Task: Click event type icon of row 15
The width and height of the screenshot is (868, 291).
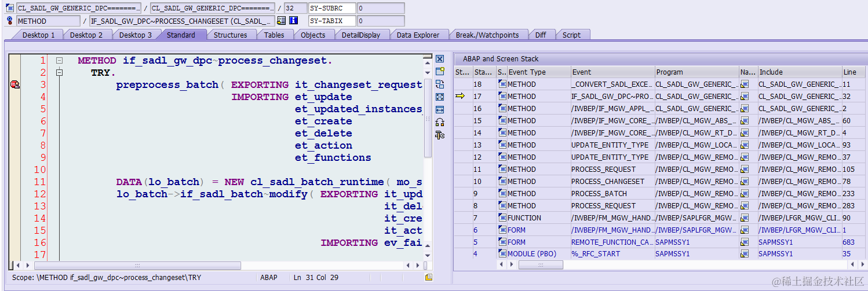Action: click(502, 121)
